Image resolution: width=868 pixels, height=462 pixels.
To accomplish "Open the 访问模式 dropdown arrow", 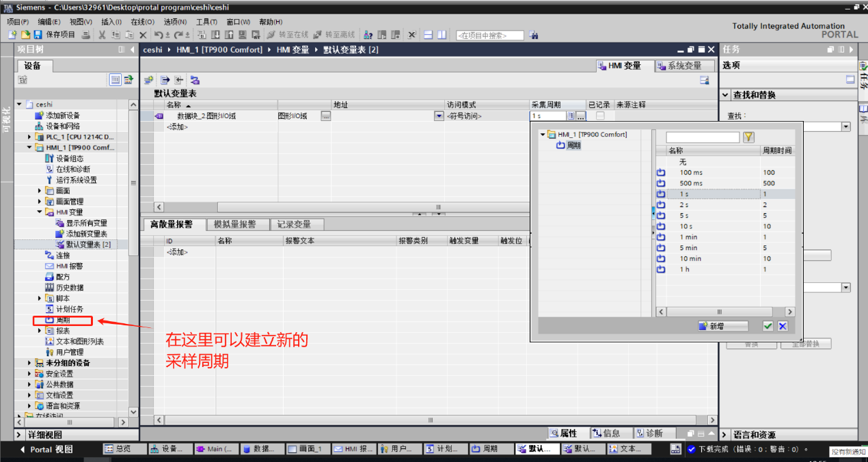I will (439, 116).
